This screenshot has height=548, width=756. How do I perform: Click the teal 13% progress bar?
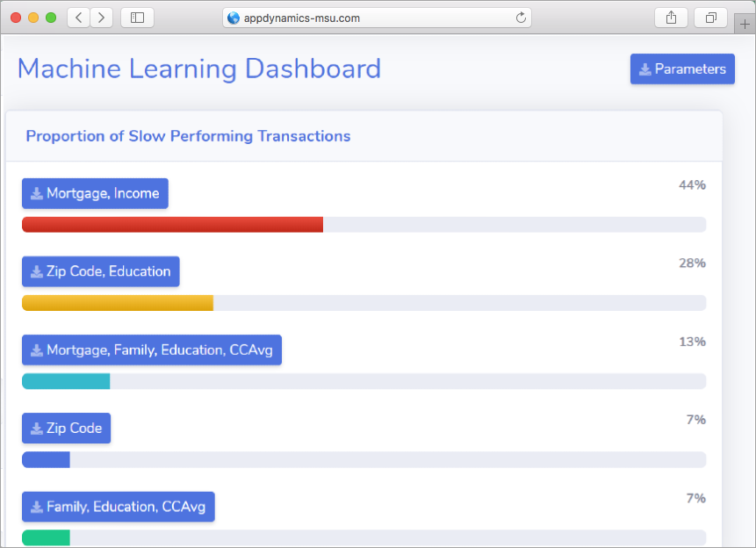pyautogui.click(x=66, y=381)
